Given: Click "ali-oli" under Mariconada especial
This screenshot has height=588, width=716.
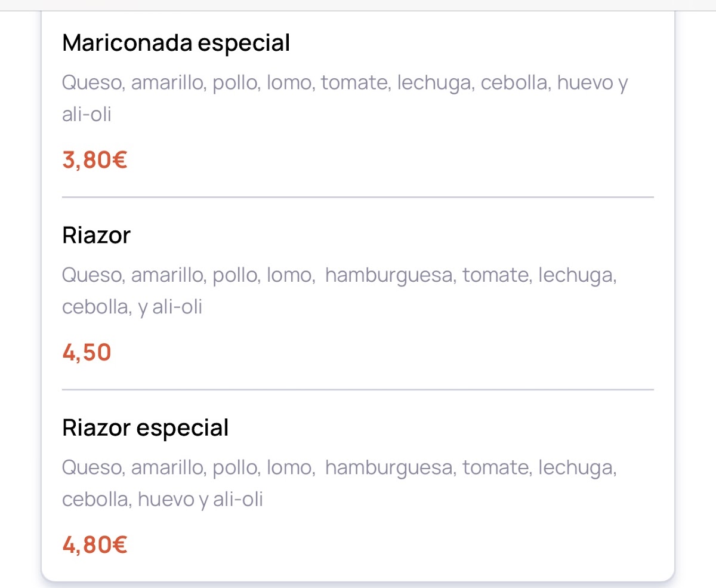Looking at the screenshot, I should (x=87, y=114).
